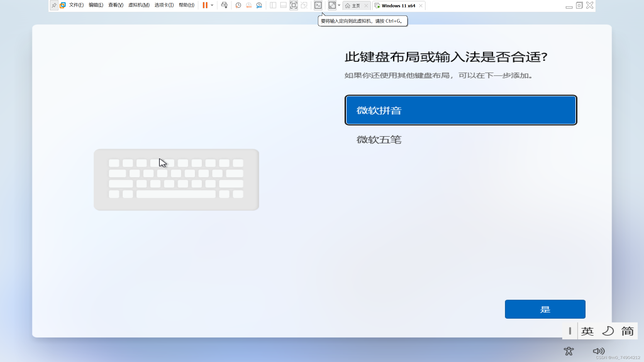Click the accessibility icon in Windows setup
The image size is (644, 362).
(x=569, y=351)
